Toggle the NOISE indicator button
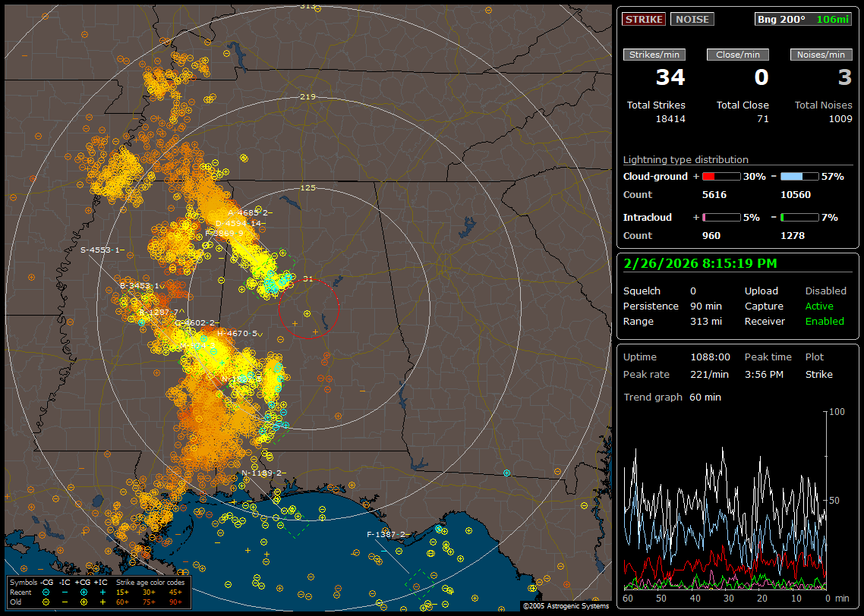The width and height of the screenshot is (864, 616). pyautogui.click(x=692, y=19)
